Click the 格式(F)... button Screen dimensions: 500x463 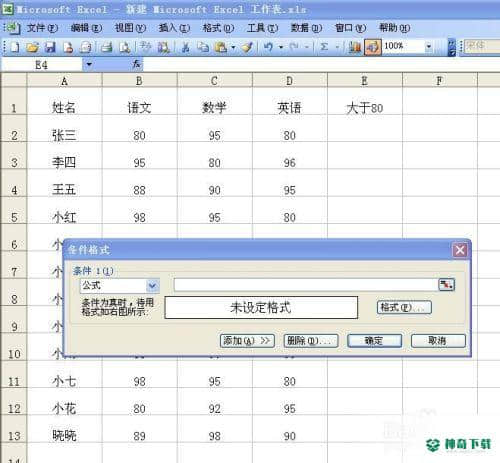click(404, 307)
